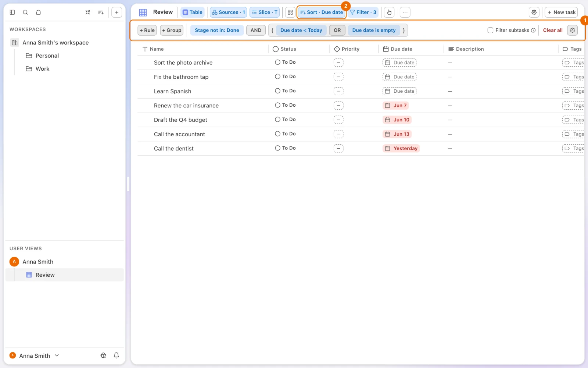Screen dimensions: 588x368
Task: Open the Work folder
Action: click(x=42, y=69)
